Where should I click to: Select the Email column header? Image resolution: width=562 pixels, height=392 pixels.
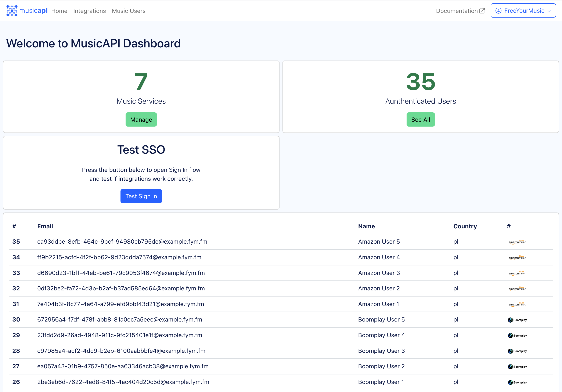[45, 226]
